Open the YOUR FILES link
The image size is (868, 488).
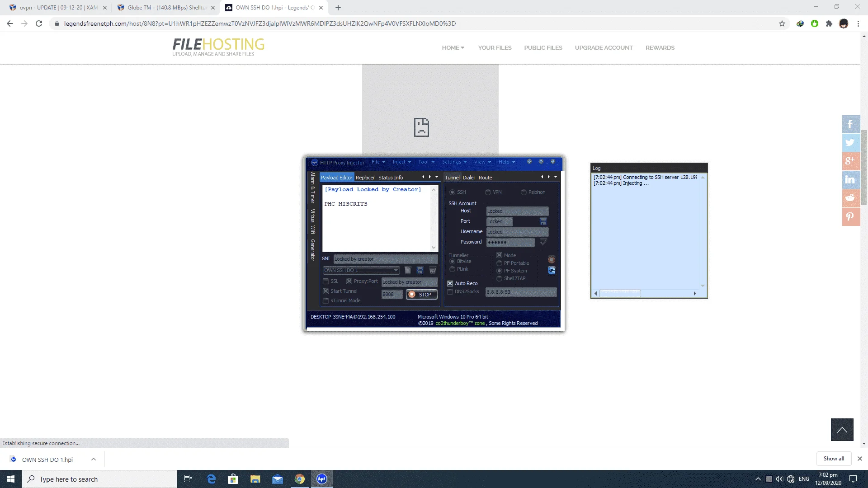[495, 48]
